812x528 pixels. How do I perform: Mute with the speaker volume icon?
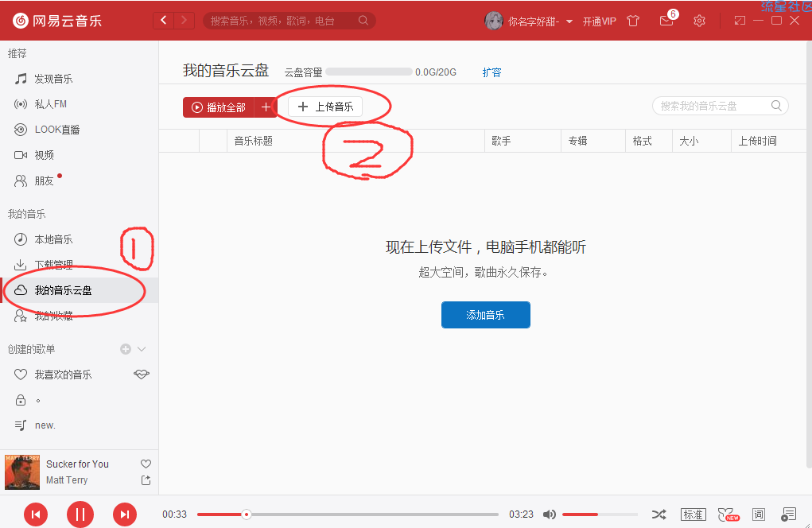pos(549,514)
